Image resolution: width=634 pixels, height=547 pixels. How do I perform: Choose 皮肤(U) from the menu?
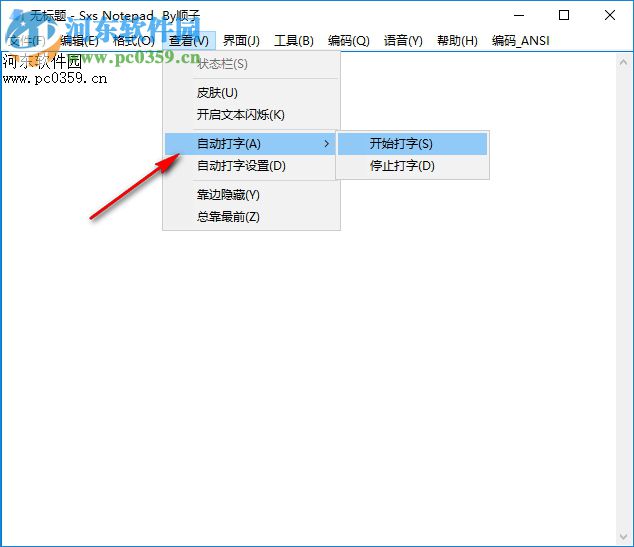point(251,93)
